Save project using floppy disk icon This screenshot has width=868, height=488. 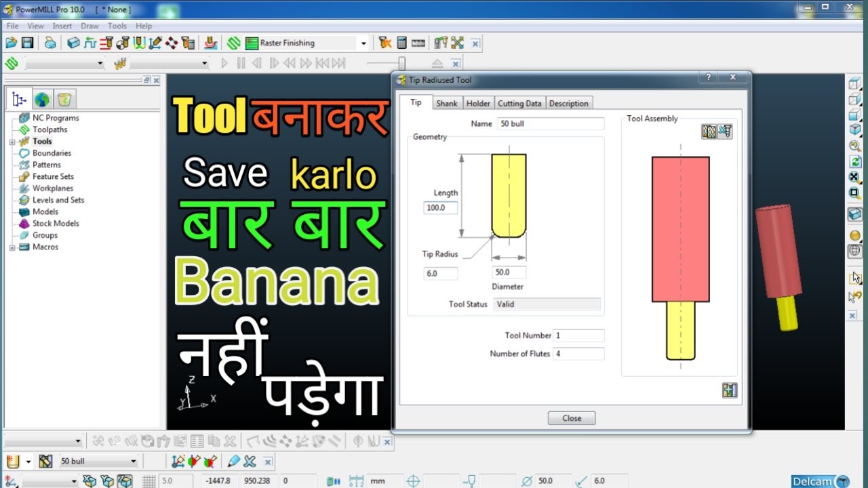point(28,43)
